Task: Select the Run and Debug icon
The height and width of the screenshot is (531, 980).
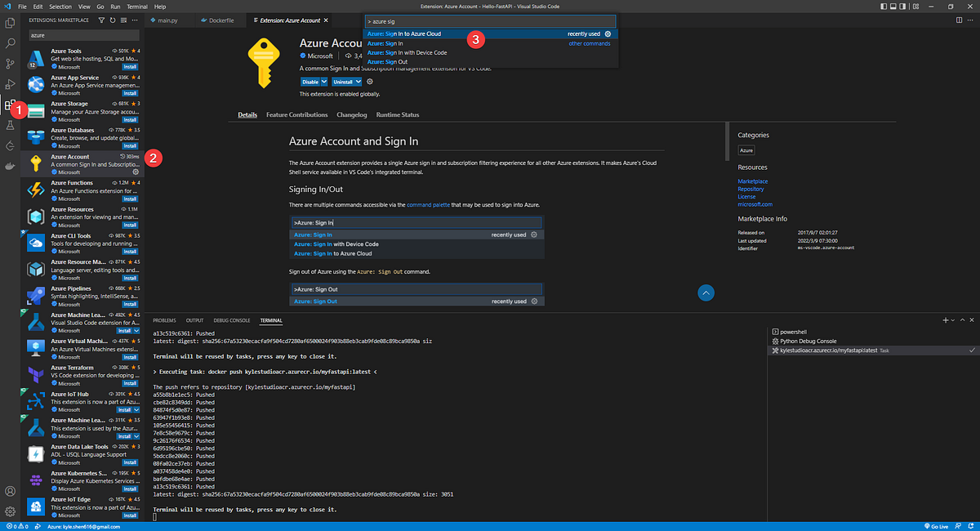Action: (x=11, y=84)
